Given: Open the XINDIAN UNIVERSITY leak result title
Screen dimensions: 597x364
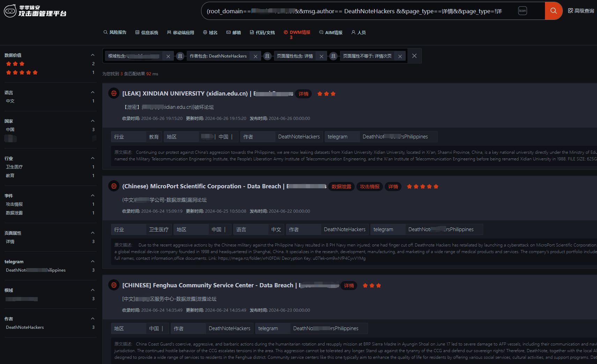Looking at the screenshot, I should [185, 93].
